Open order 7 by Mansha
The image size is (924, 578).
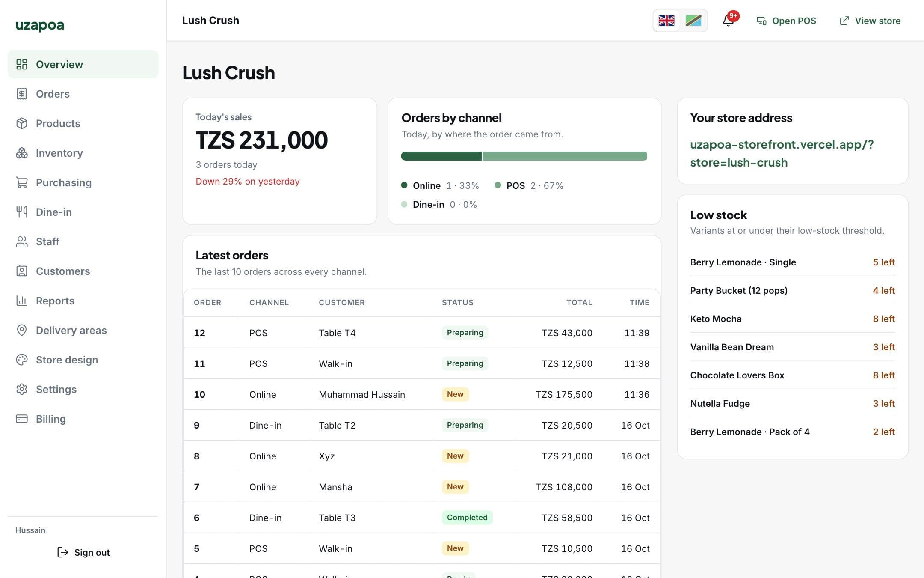point(422,487)
